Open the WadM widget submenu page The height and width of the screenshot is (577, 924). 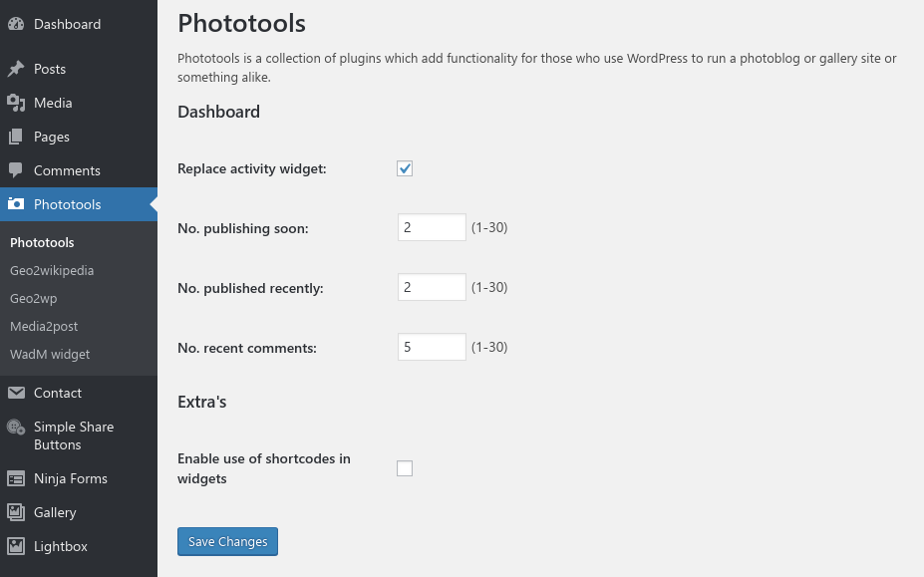click(x=50, y=354)
